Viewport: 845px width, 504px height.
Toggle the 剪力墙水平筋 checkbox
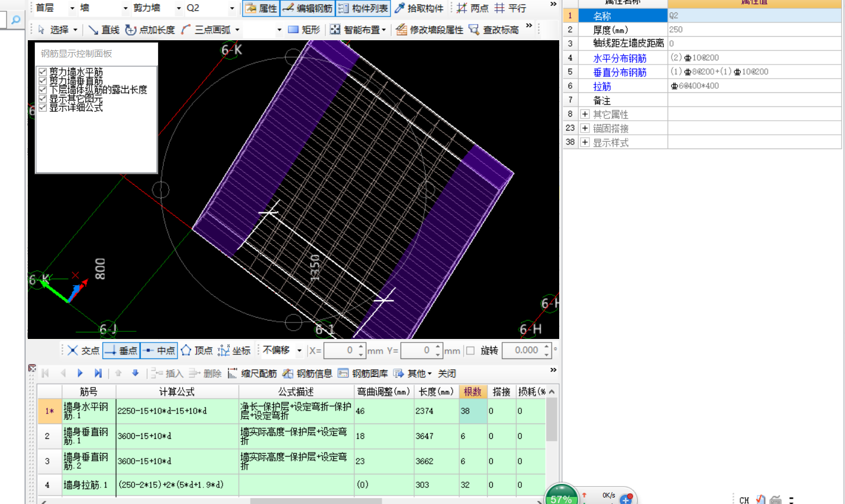(x=43, y=72)
